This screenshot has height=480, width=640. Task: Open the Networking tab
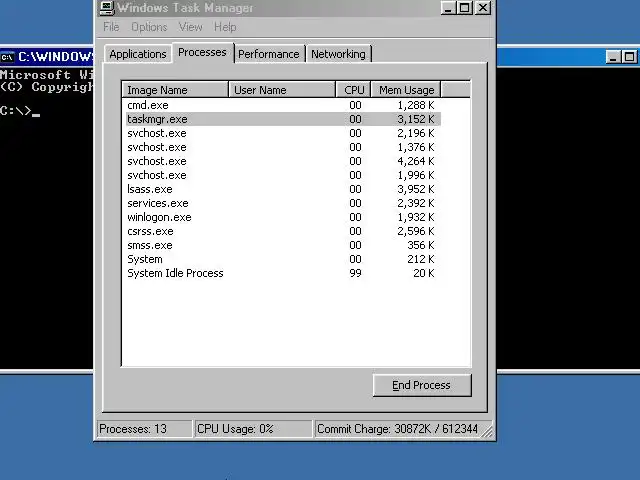[338, 54]
